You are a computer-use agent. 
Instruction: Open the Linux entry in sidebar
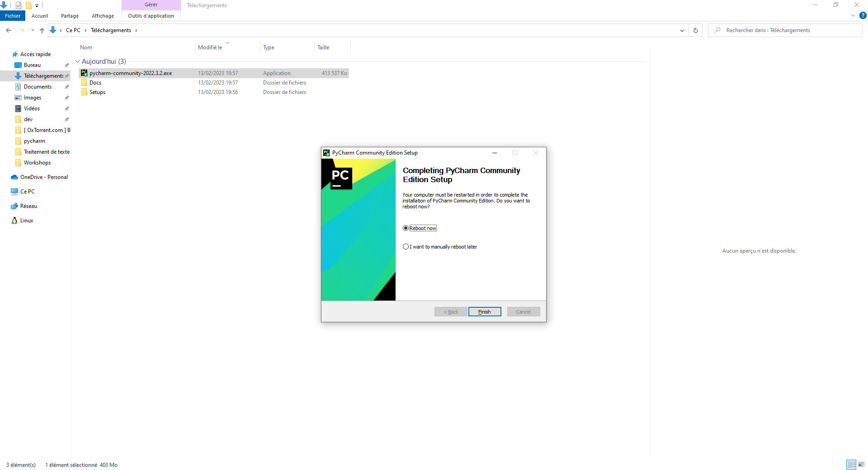[27, 221]
